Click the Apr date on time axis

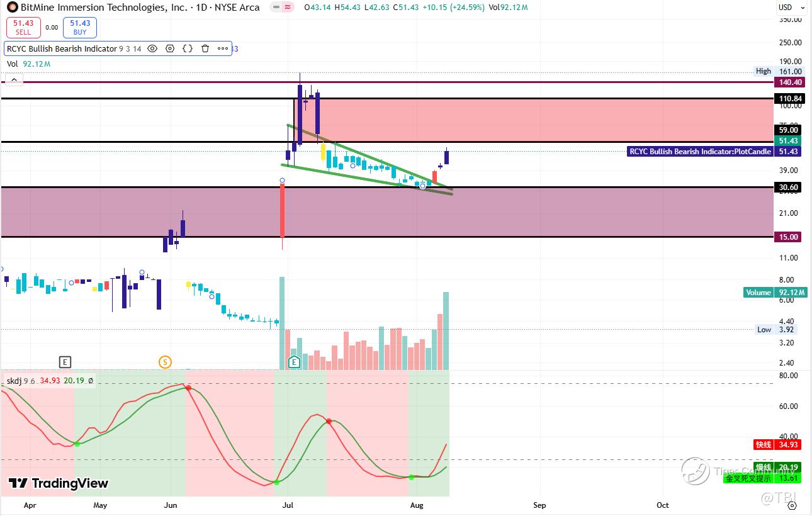(29, 505)
